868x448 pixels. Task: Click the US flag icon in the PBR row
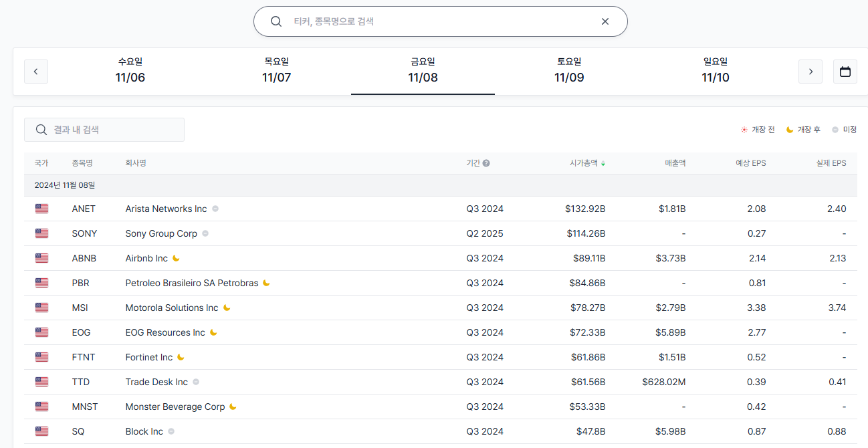[x=41, y=283]
